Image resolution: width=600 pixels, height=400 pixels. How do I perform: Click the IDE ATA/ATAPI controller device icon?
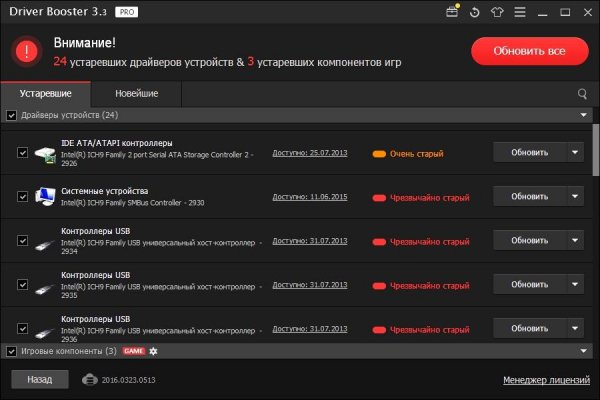point(45,155)
